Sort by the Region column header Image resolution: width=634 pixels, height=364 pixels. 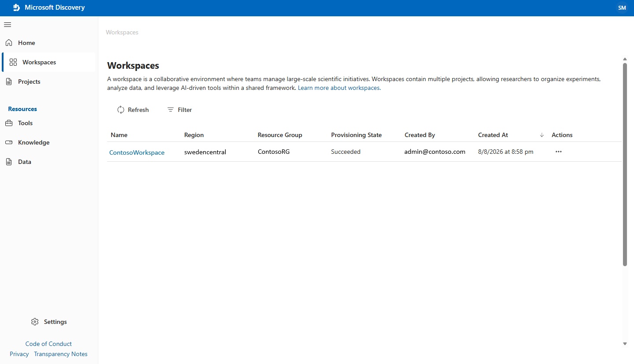(x=194, y=135)
